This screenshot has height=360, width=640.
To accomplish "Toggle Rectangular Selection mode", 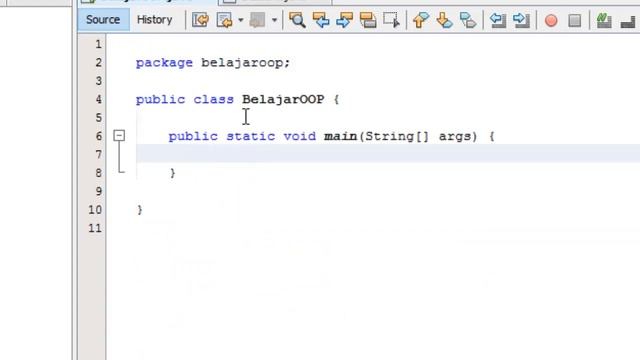I will click(x=391, y=20).
